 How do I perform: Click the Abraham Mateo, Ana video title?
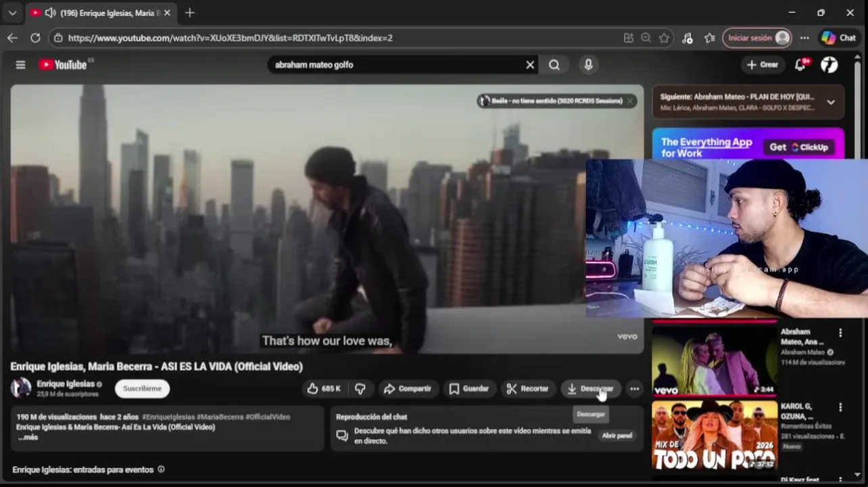tap(802, 337)
